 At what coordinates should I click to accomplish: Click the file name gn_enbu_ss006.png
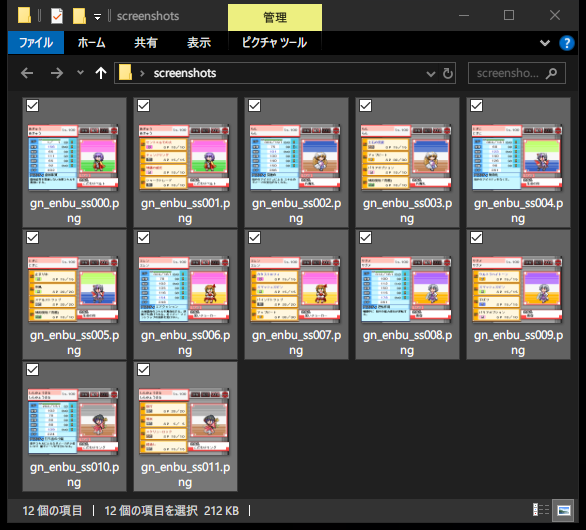click(x=185, y=343)
